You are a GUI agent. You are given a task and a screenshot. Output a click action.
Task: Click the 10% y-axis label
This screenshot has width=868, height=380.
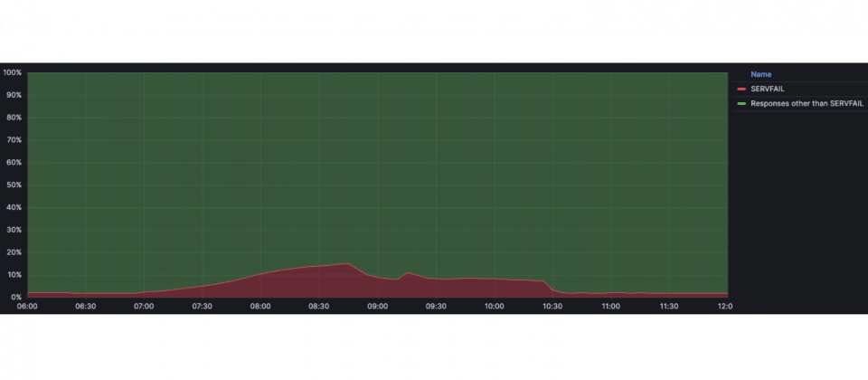click(x=14, y=275)
